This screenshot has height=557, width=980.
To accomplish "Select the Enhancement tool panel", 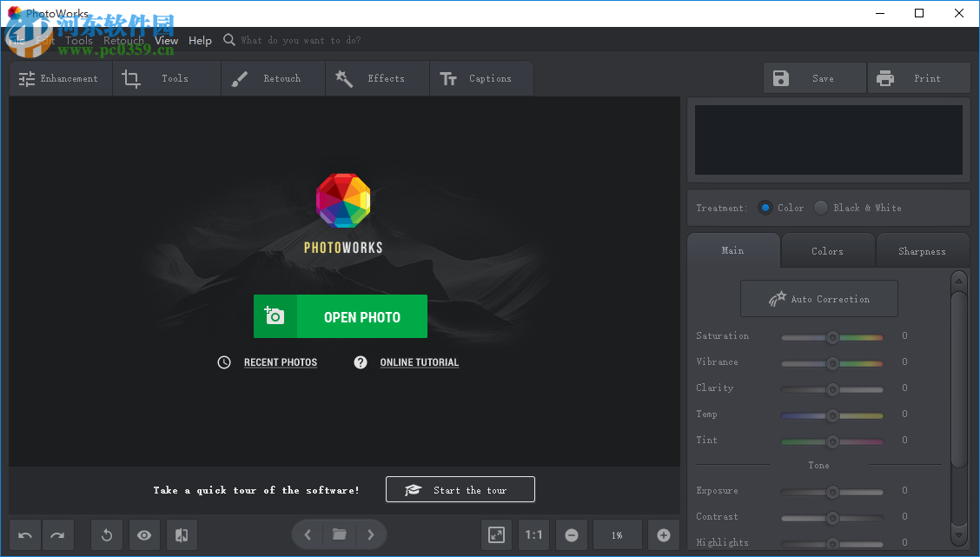I will [60, 78].
